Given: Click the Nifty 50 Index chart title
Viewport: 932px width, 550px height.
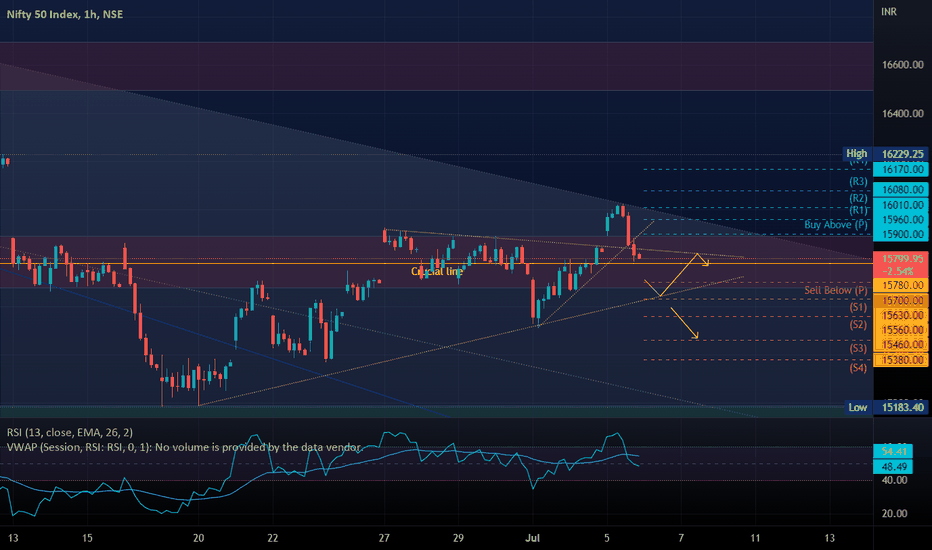Looking at the screenshot, I should pyautogui.click(x=65, y=14).
